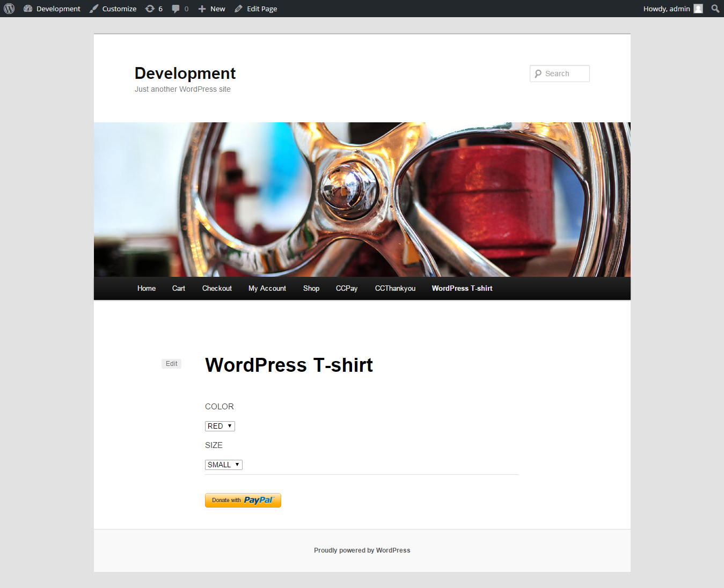Image resolution: width=724 pixels, height=588 pixels.
Task: Follow the Proudly powered by WordPress link
Action: [362, 550]
